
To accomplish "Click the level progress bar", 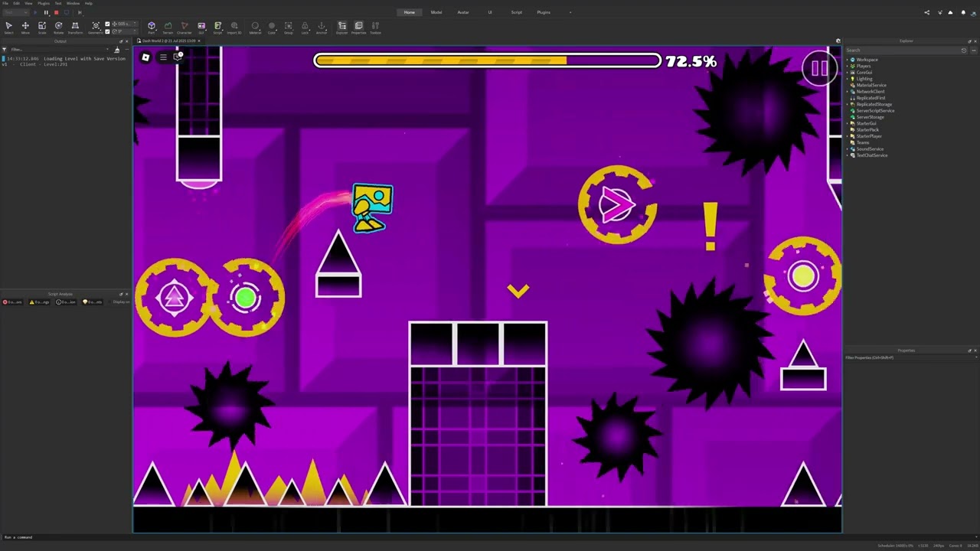I will [x=487, y=60].
